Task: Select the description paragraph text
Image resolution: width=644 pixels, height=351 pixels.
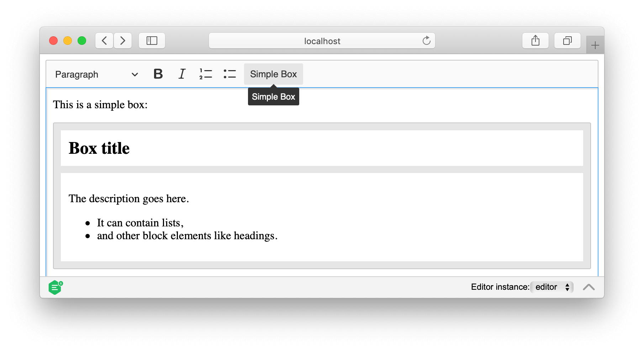Action: [x=129, y=199]
